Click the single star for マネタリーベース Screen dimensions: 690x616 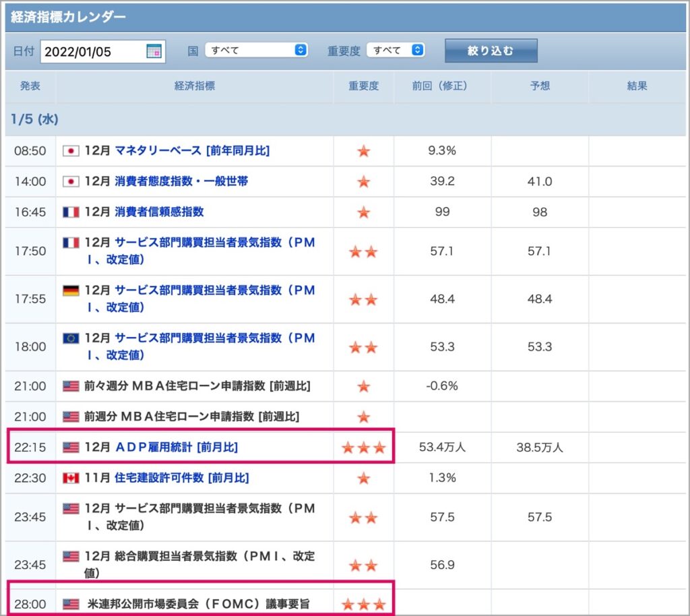[363, 152]
